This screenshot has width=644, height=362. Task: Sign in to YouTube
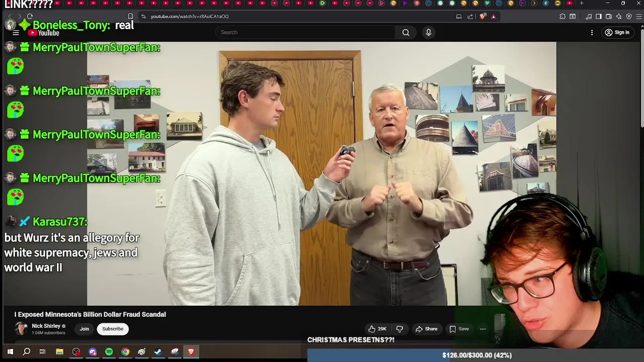pyautogui.click(x=617, y=32)
